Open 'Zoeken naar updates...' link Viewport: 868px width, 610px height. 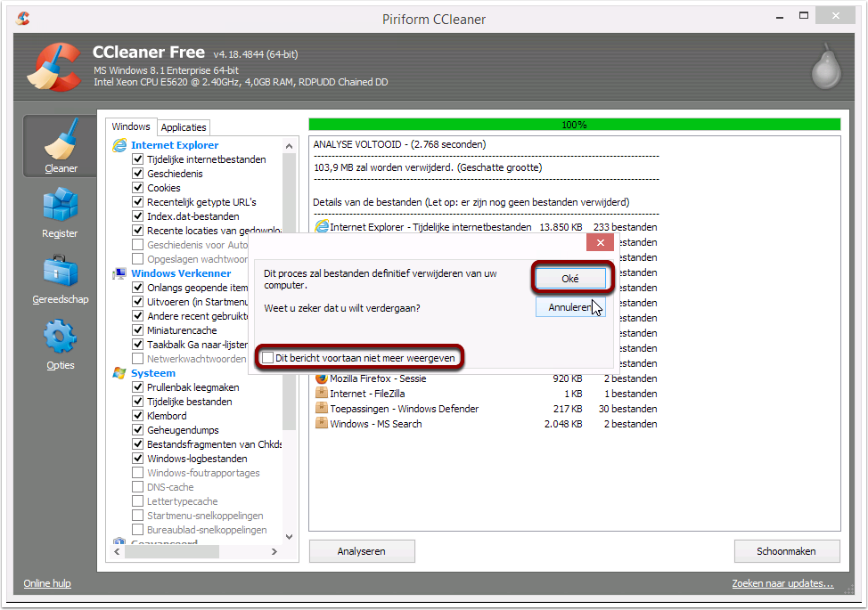tap(782, 583)
